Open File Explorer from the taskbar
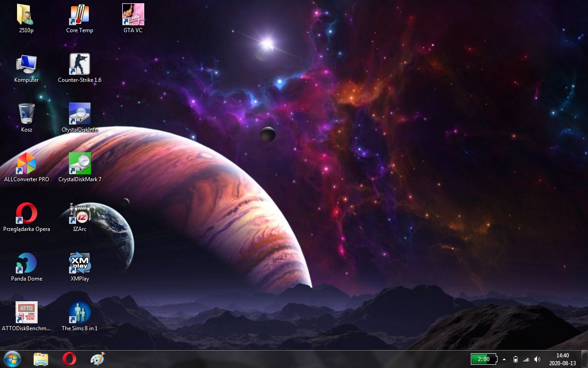 coord(41,359)
